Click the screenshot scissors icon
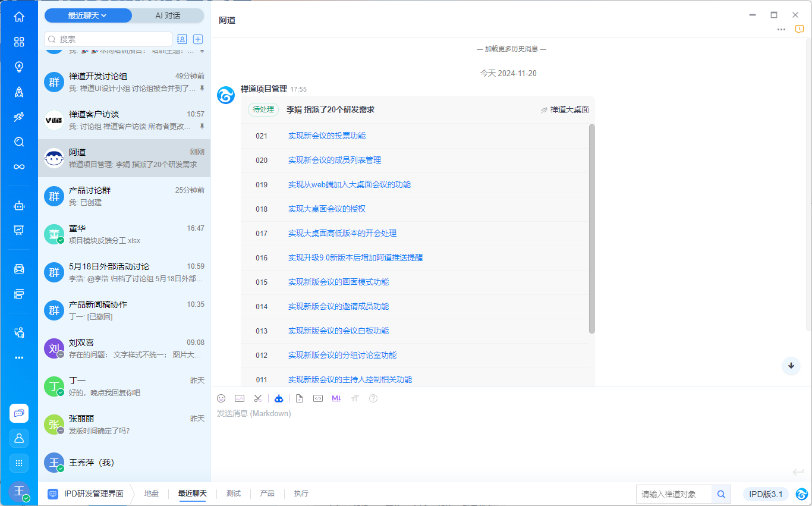 tap(257, 398)
